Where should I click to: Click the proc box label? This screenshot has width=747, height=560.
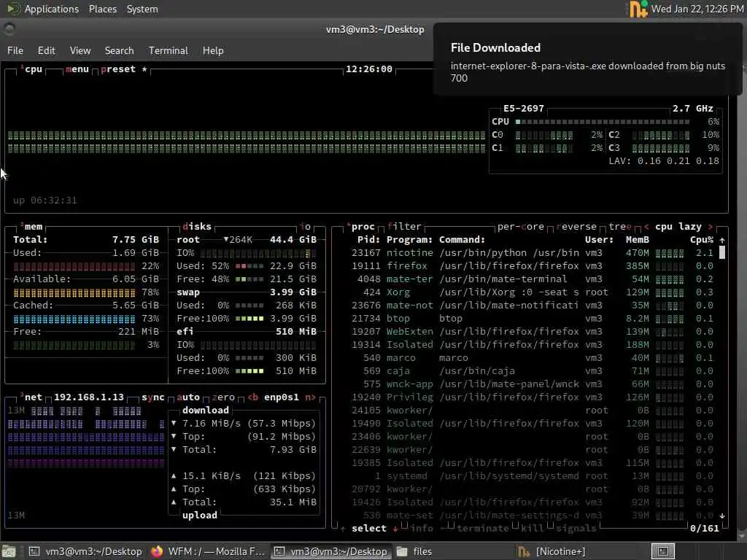[362, 227]
